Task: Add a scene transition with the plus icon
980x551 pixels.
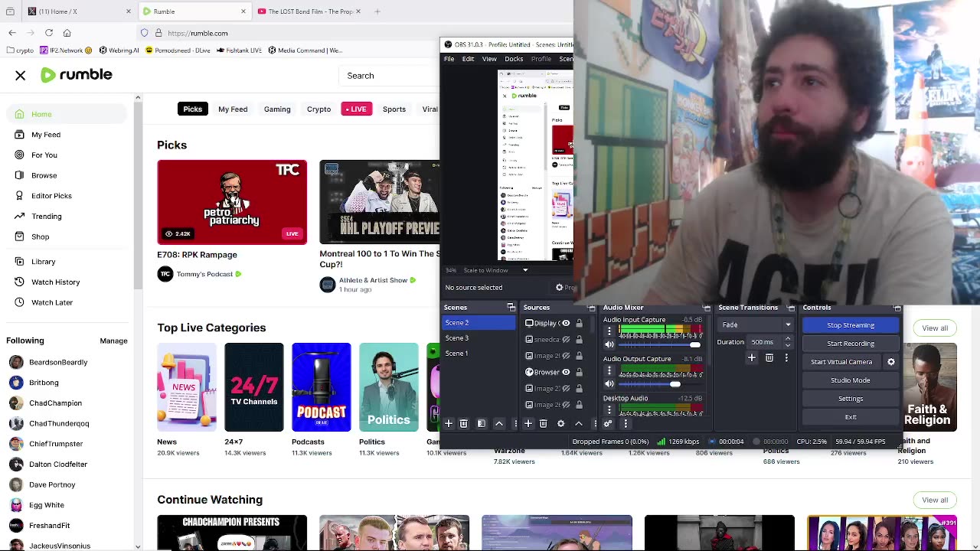Action: pyautogui.click(x=752, y=358)
